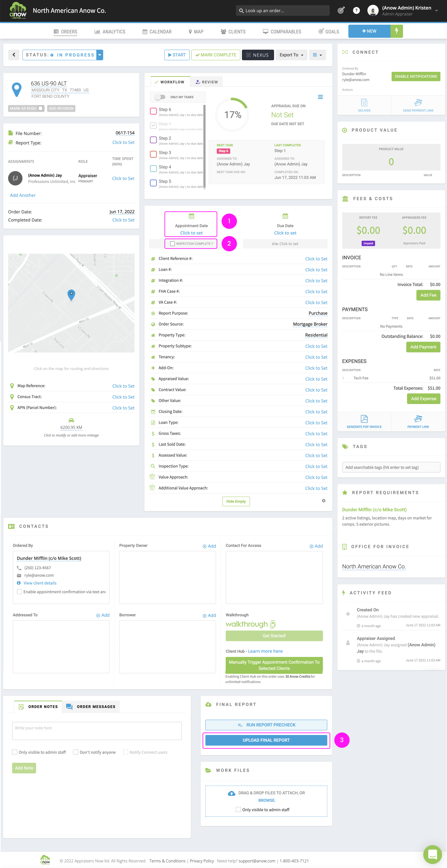Click the user avatar in header
447x868 pixels.
tap(373, 10)
